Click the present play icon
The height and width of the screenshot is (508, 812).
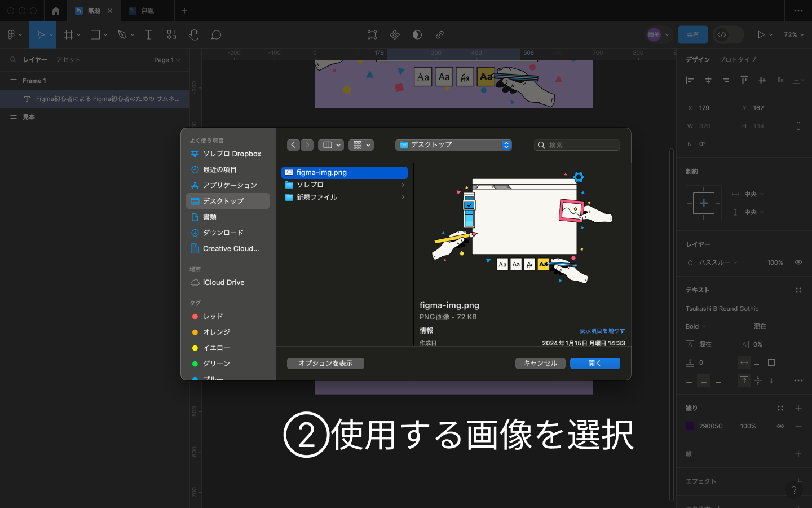[761, 35]
